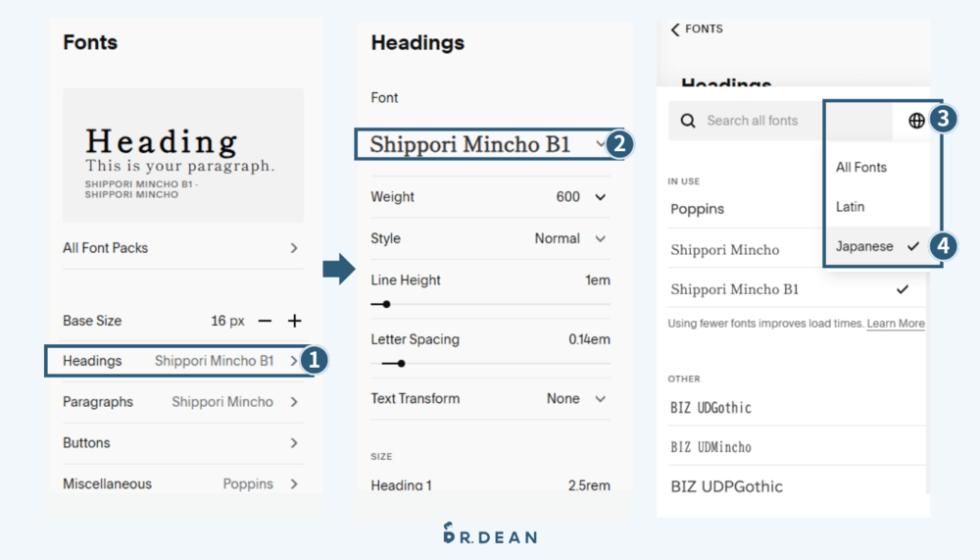Expand the Weight 600 dropdown
Screen dimensions: 980x560
pos(600,197)
